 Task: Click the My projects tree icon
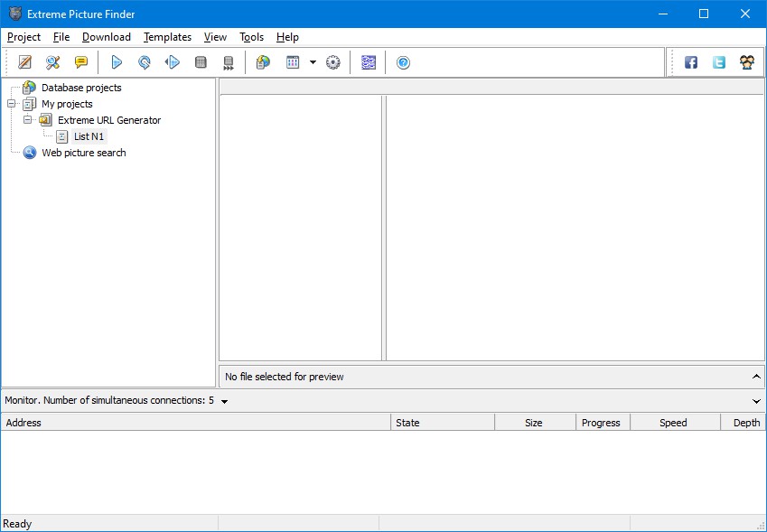29,104
